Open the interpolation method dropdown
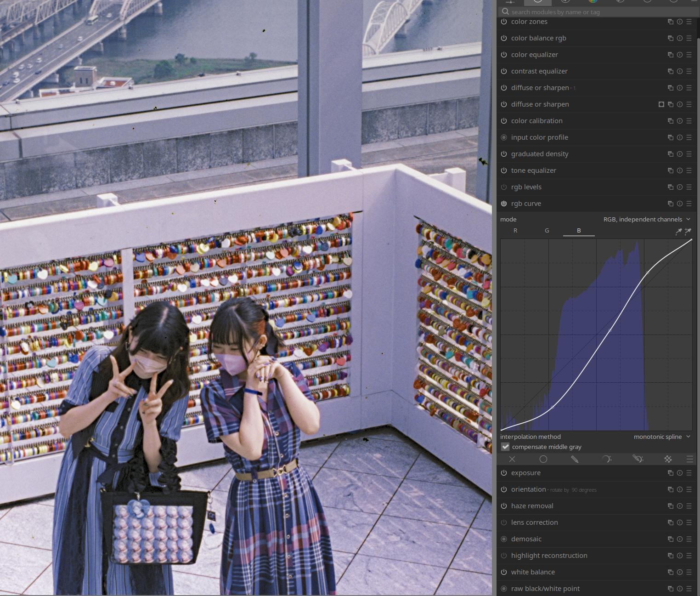This screenshot has width=700, height=596. coord(661,437)
